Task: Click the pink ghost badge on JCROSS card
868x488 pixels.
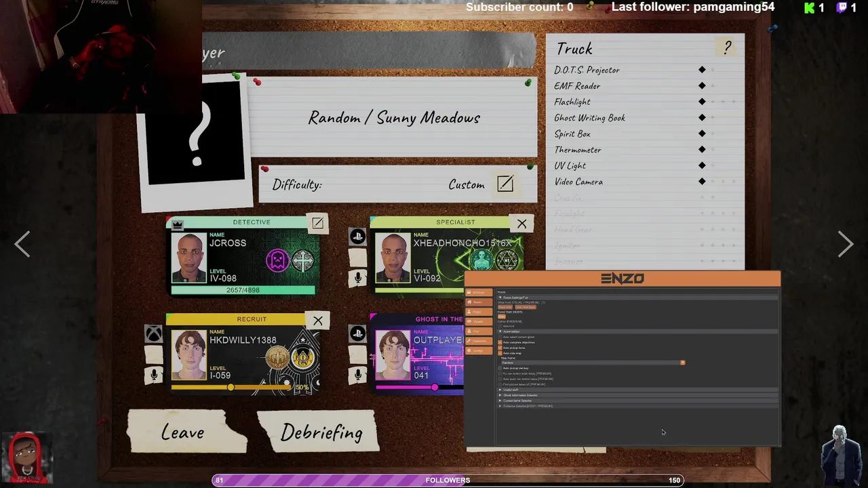Action: pyautogui.click(x=277, y=260)
